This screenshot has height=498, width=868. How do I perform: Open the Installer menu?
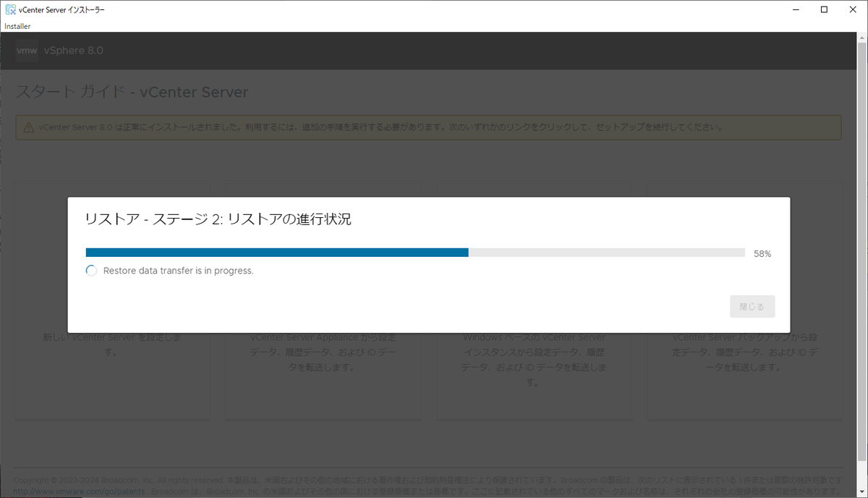pyautogui.click(x=17, y=26)
